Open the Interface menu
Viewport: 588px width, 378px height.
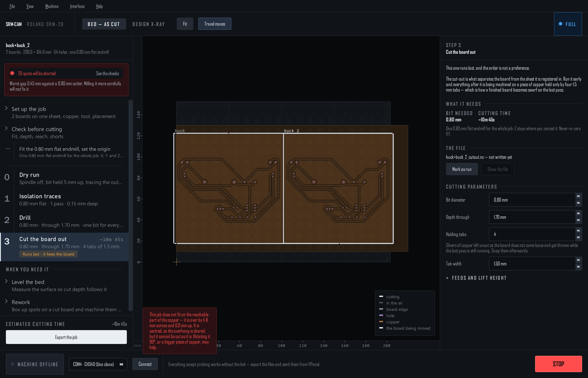point(77,6)
